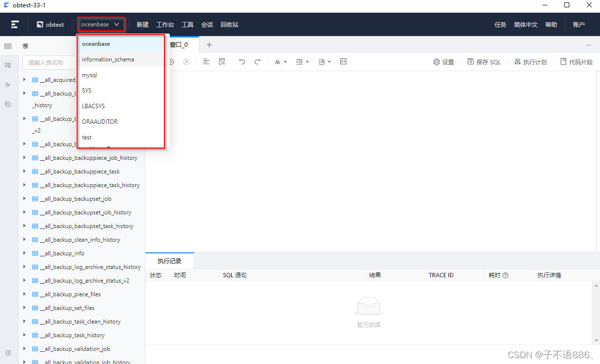Screen dimensions: 600x364
Task: Choose ORAAUDITOR from the database list
Action: [121, 122]
